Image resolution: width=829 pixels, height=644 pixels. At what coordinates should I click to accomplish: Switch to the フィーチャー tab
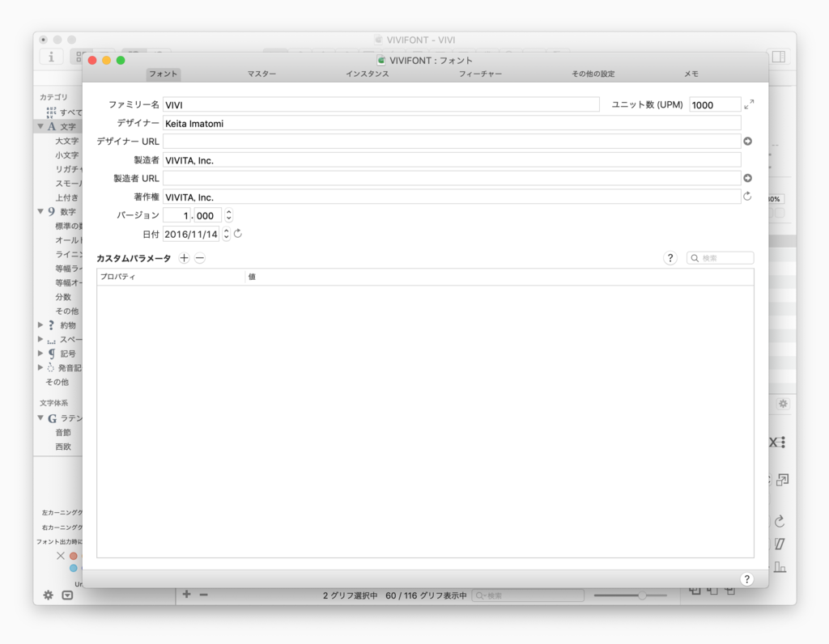[480, 74]
